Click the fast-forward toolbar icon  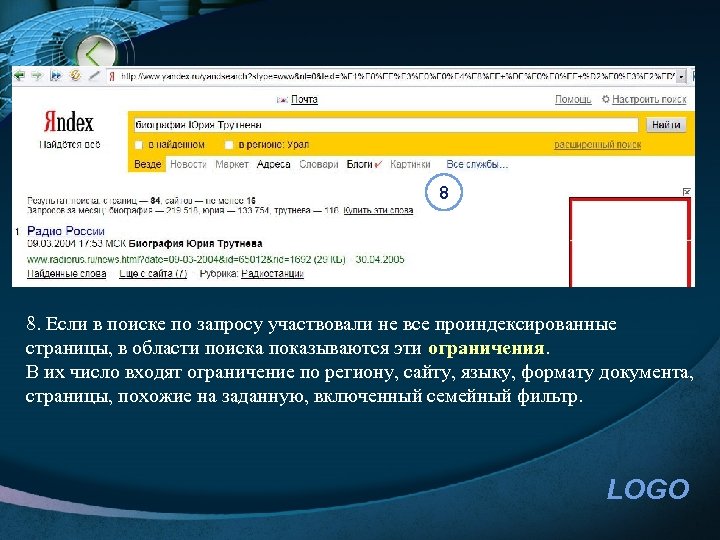click(56, 76)
